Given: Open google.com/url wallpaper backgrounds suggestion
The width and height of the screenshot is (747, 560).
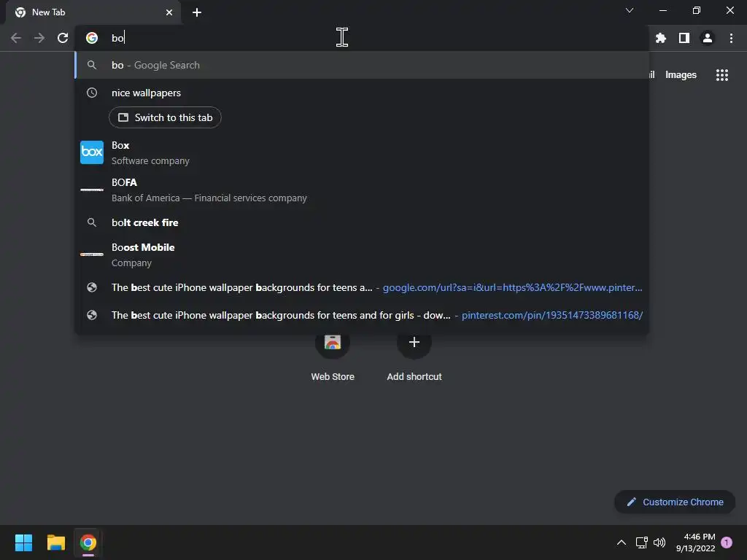Looking at the screenshot, I should tap(362, 287).
